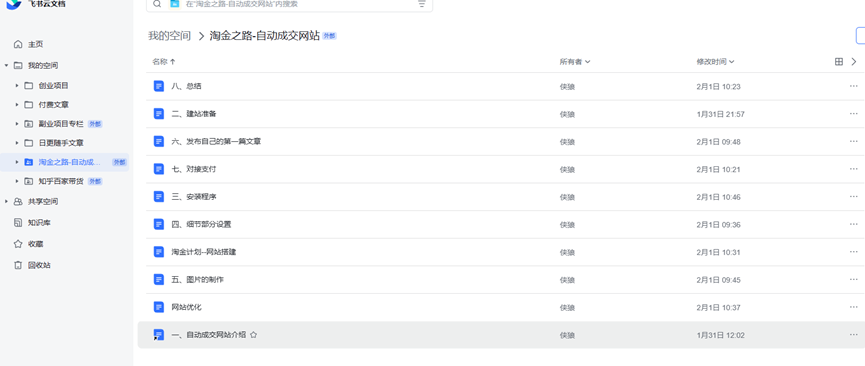Viewport: 865px width, 366px height.
Task: Open the 付费文章 folder
Action: [54, 105]
